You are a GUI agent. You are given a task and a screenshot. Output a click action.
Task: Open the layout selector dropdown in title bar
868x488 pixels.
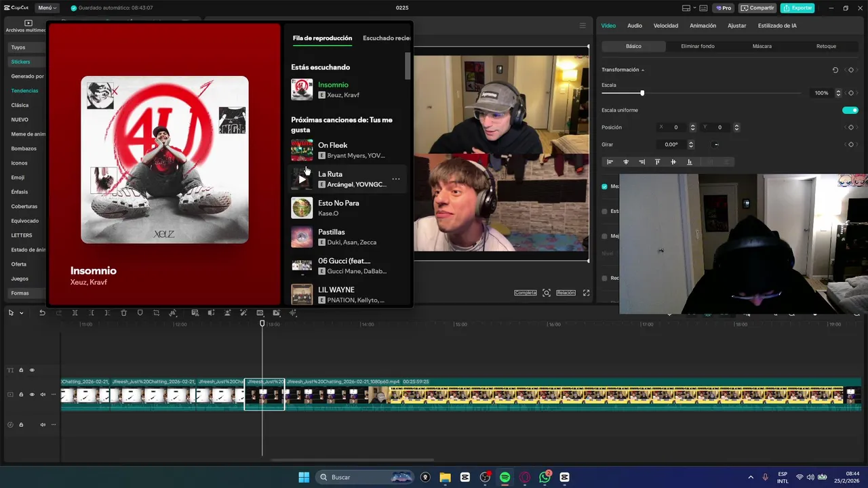(690, 8)
